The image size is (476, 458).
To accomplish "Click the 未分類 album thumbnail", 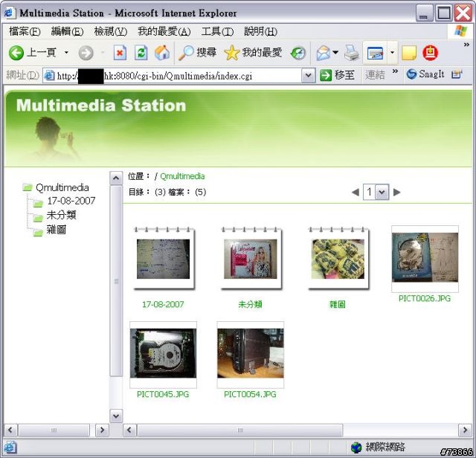I will (x=251, y=258).
